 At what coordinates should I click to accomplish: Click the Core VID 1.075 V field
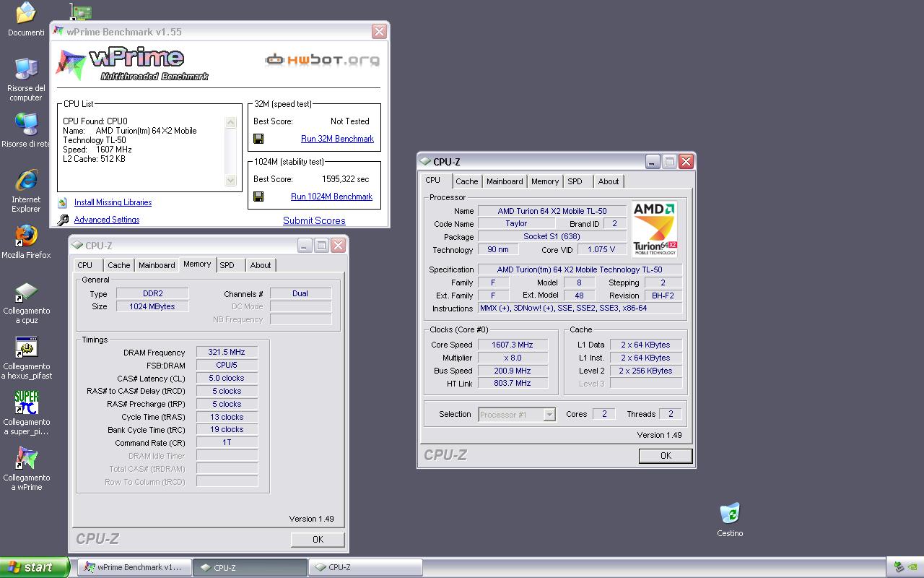tap(601, 250)
